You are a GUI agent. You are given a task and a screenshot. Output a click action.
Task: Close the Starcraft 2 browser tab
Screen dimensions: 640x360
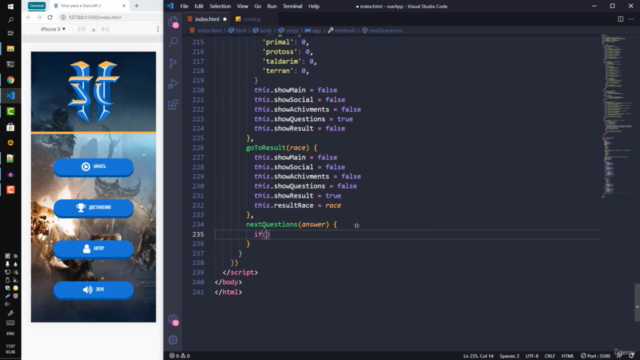(x=124, y=6)
